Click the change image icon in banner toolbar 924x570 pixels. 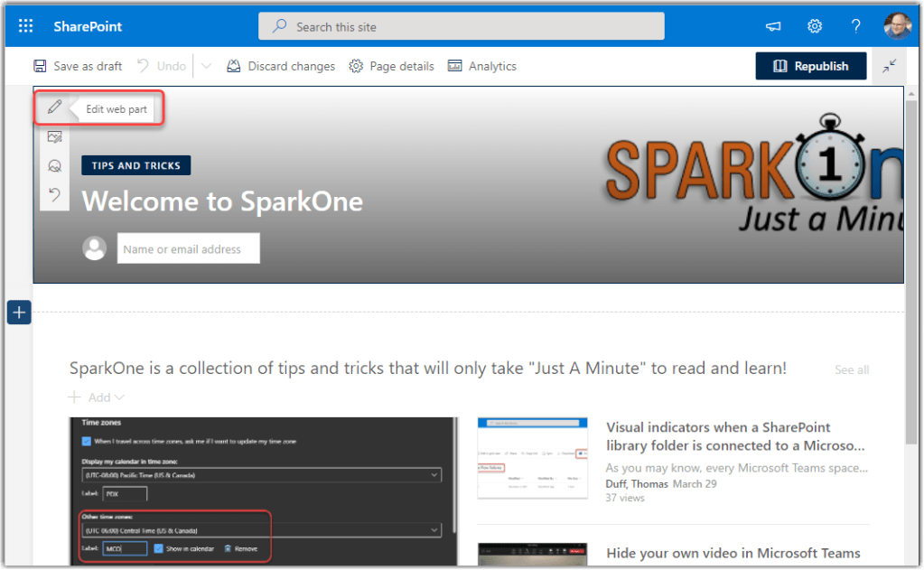pos(54,136)
